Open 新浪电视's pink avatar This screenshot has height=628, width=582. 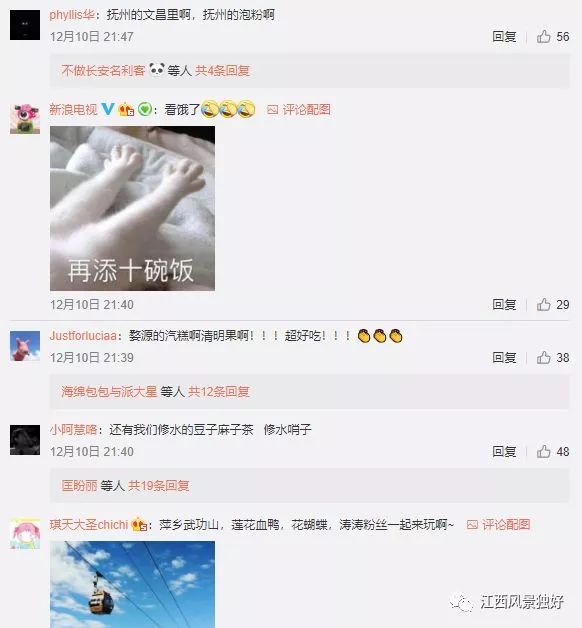click(25, 119)
